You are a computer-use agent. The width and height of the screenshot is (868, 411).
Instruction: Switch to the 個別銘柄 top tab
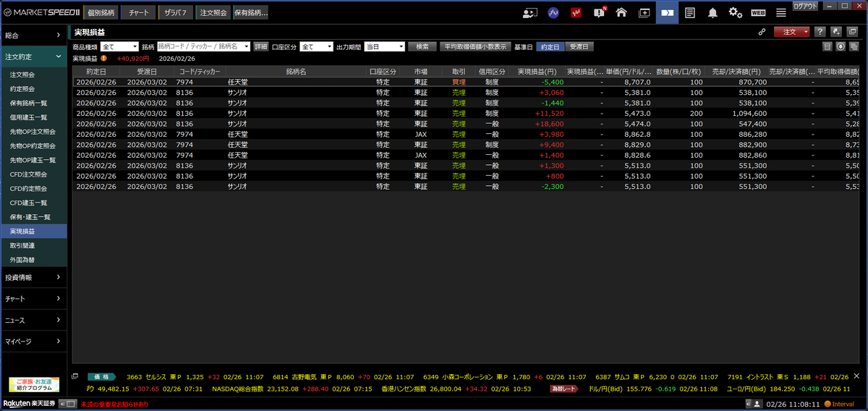click(101, 12)
